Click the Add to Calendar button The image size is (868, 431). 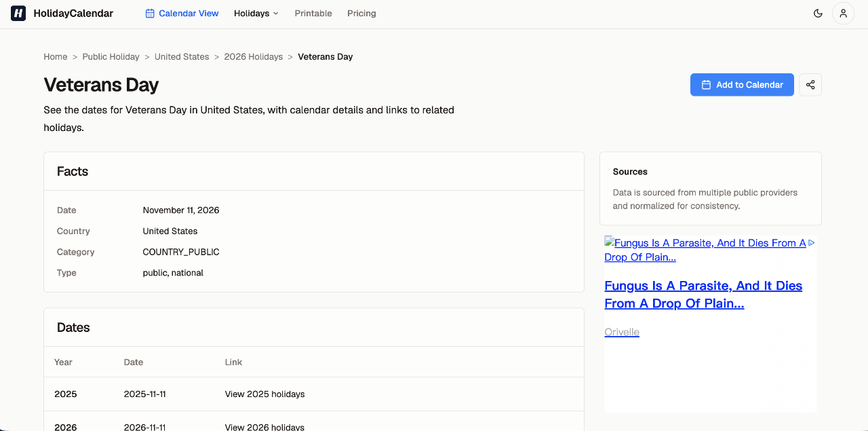pyautogui.click(x=742, y=85)
